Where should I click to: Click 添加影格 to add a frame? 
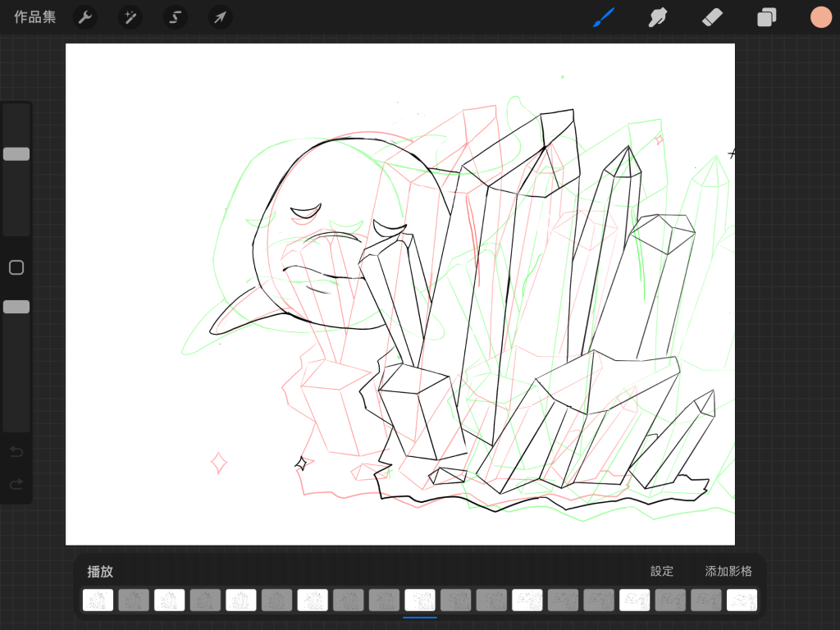(x=728, y=571)
